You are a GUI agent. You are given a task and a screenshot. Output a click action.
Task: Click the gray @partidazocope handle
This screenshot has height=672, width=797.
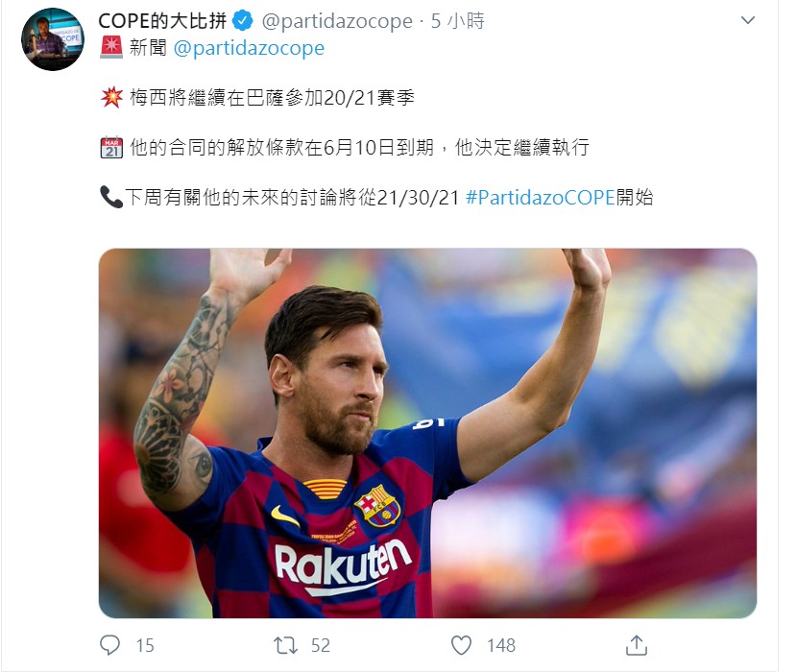337,21
